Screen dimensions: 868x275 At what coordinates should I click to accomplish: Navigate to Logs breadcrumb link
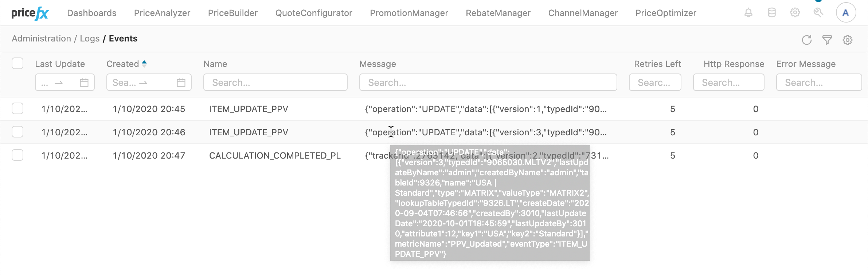90,39
